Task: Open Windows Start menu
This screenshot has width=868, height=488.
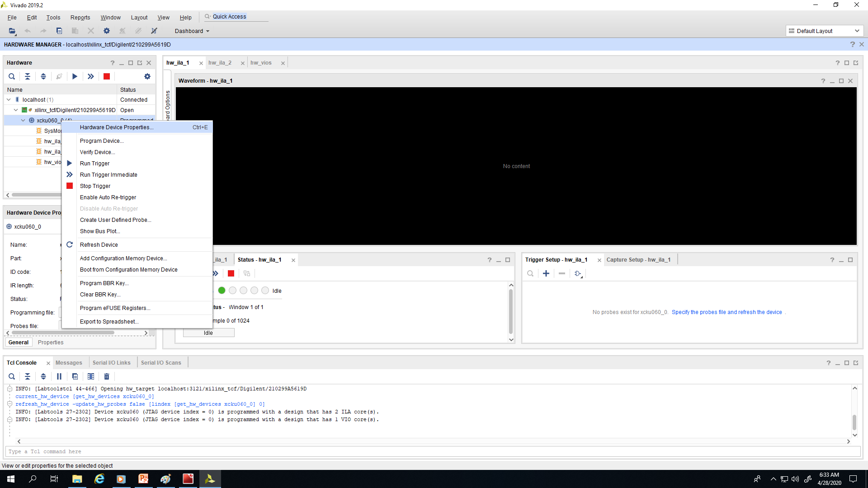Action: (11, 479)
